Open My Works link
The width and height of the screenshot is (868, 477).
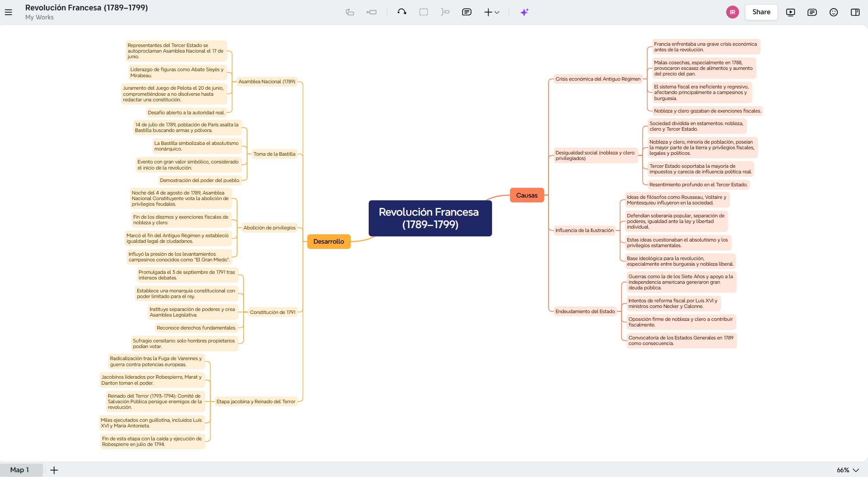[39, 17]
